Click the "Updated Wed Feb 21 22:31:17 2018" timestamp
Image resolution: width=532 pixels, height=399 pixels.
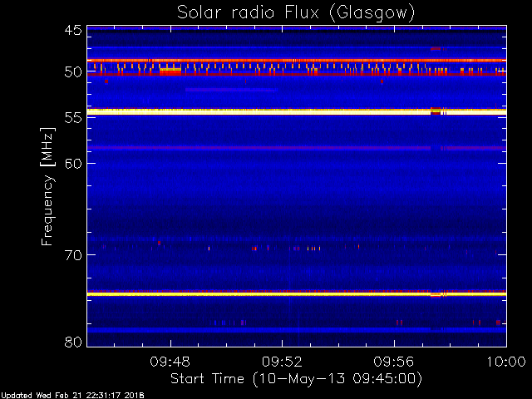coord(72,396)
